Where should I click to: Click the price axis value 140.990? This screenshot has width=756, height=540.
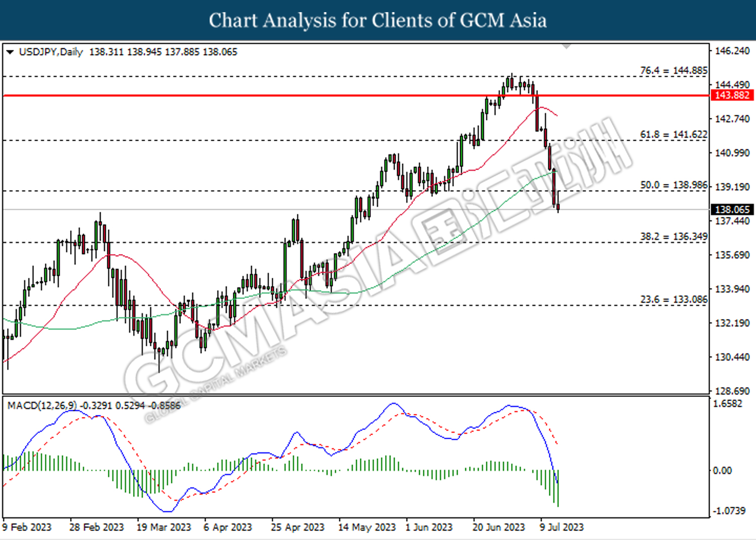(732, 153)
